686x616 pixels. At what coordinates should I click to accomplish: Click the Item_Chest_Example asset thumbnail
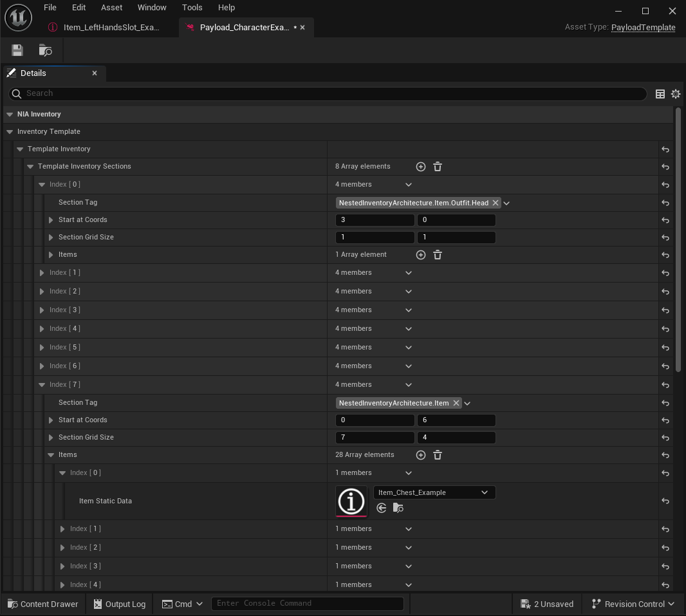(351, 501)
